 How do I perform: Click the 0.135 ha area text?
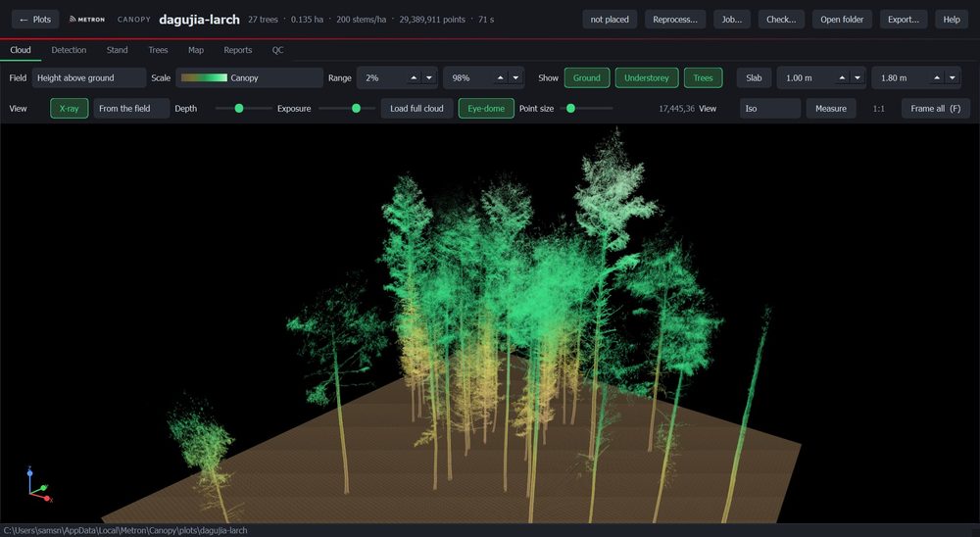(x=307, y=20)
